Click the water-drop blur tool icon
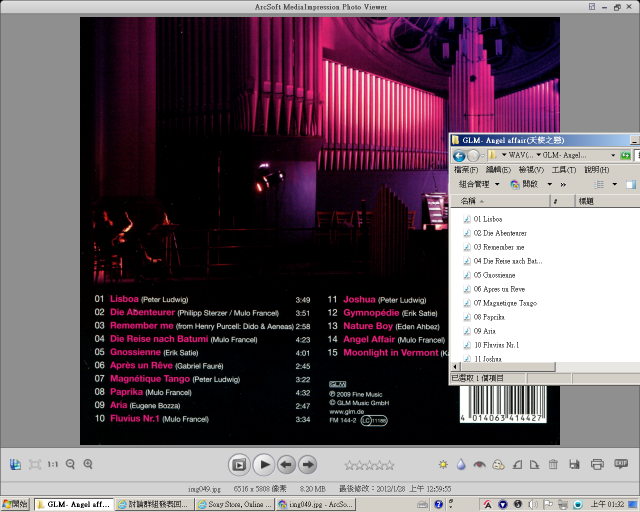Viewport: 640px width, 512px height. pyautogui.click(x=461, y=465)
